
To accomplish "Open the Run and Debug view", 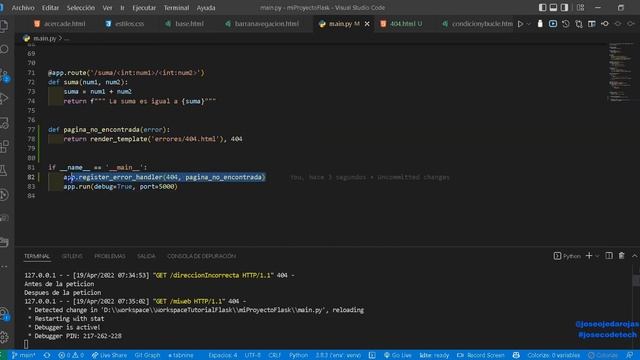I will click(4, 99).
